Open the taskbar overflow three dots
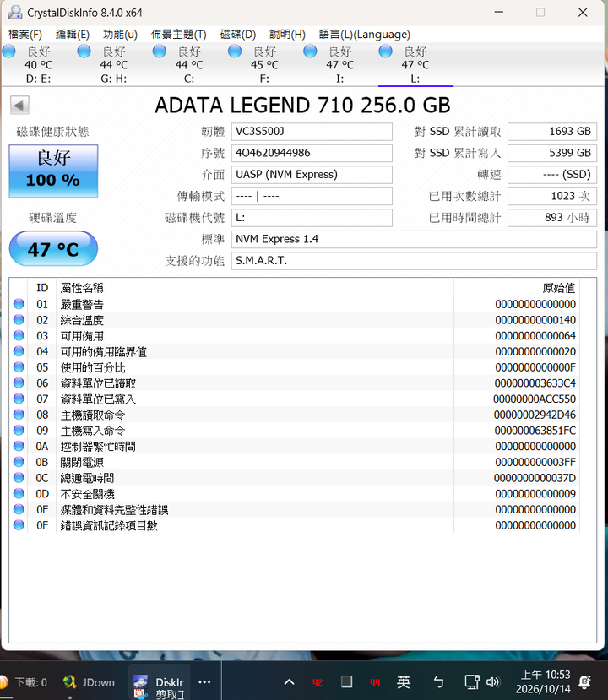Screen dimensions: 608x700 click(204, 681)
